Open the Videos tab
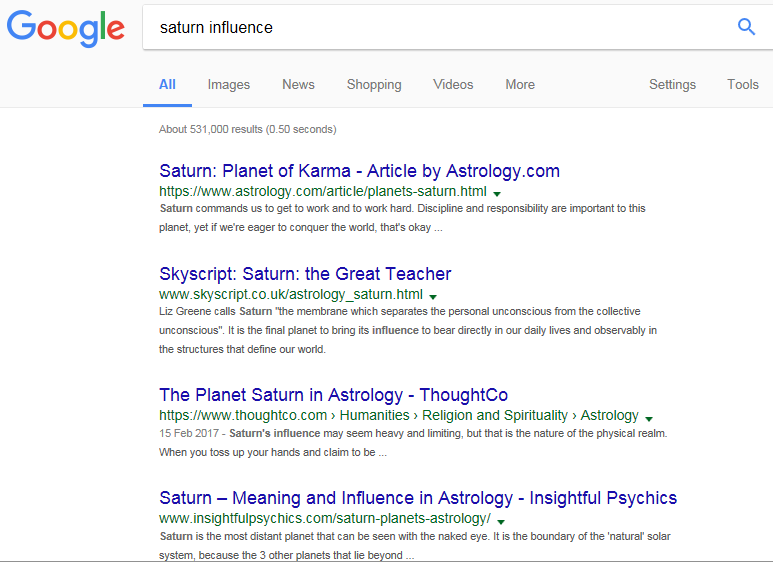This screenshot has height=562, width=773. (x=453, y=85)
